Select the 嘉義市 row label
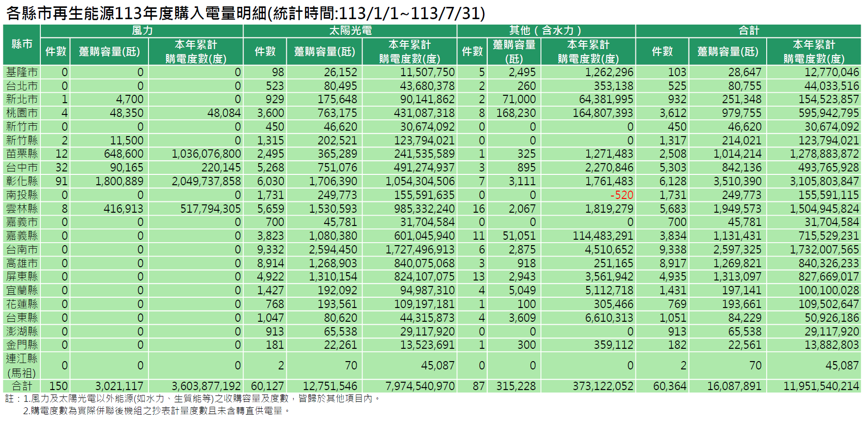 click(22, 222)
